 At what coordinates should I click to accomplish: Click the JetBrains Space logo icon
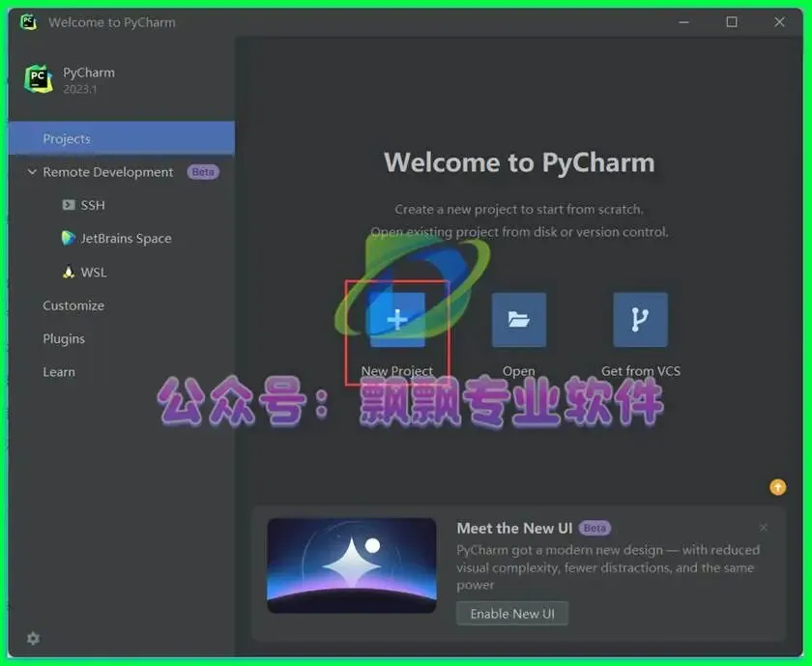[69, 238]
